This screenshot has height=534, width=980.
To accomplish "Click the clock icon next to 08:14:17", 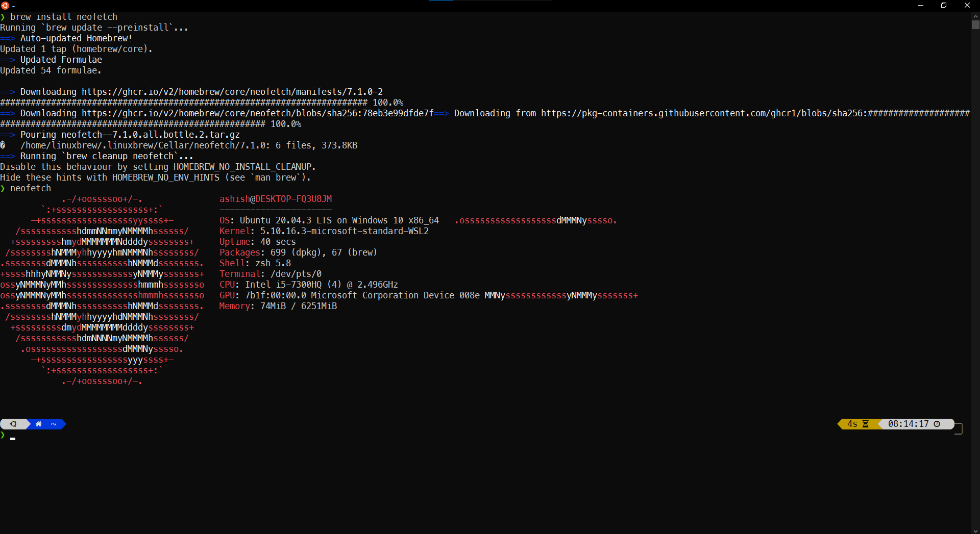I will coord(938,424).
